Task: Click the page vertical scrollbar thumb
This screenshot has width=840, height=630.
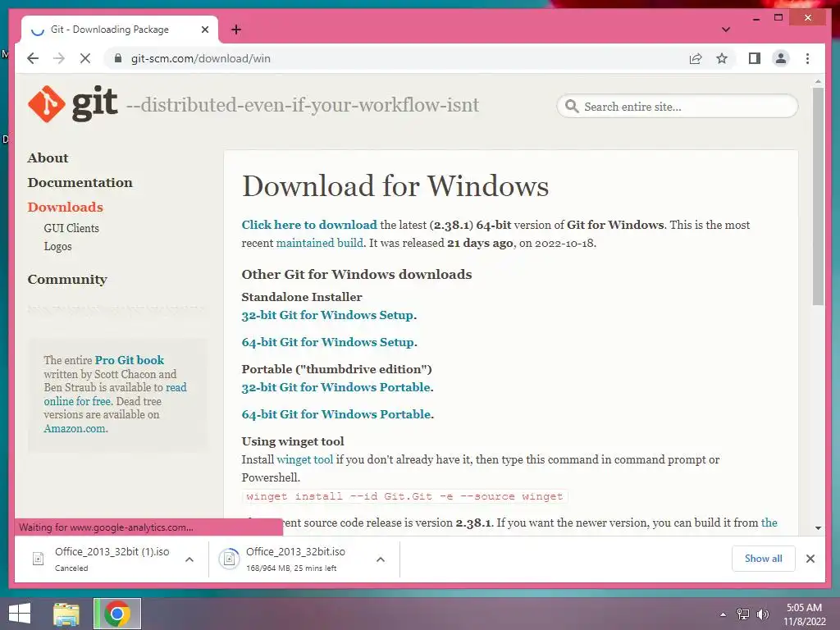Action: click(818, 197)
